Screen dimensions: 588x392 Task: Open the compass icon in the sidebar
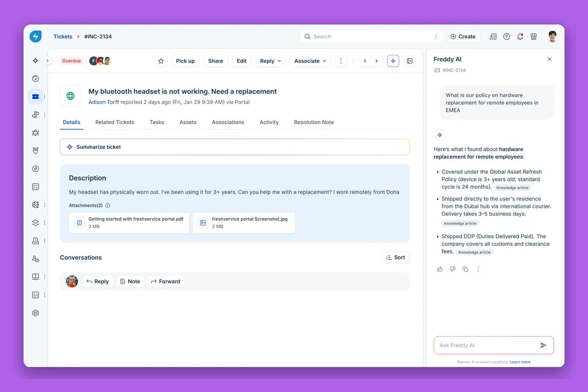[35, 169]
